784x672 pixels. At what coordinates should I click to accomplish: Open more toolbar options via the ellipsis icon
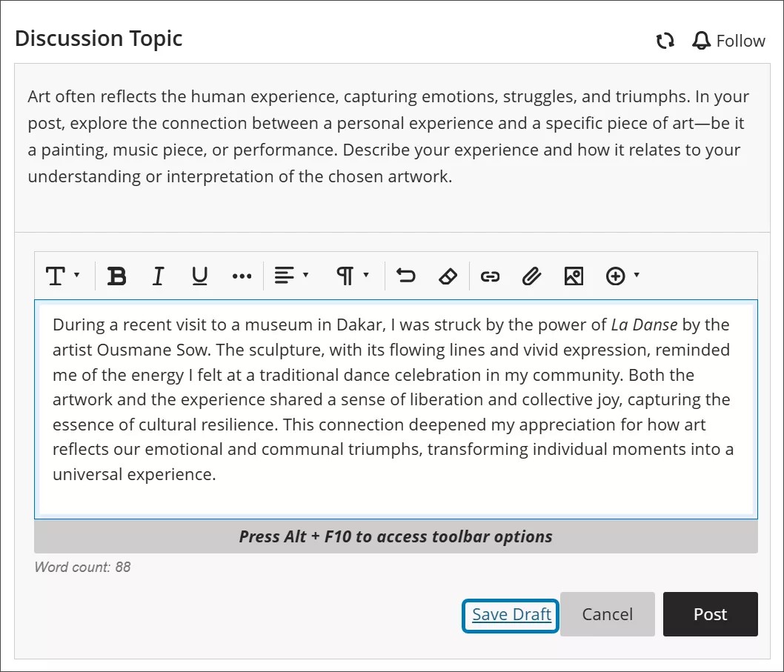coord(241,276)
